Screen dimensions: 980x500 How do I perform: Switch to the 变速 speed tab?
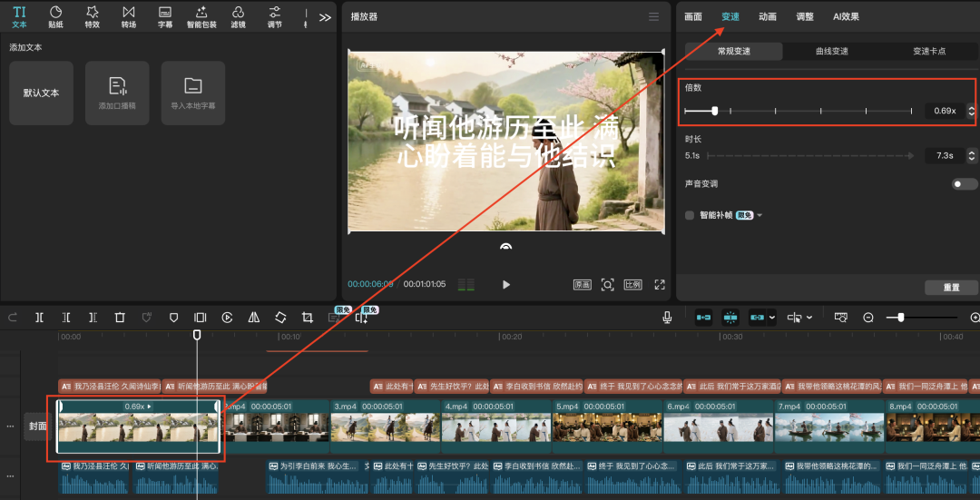point(730,17)
